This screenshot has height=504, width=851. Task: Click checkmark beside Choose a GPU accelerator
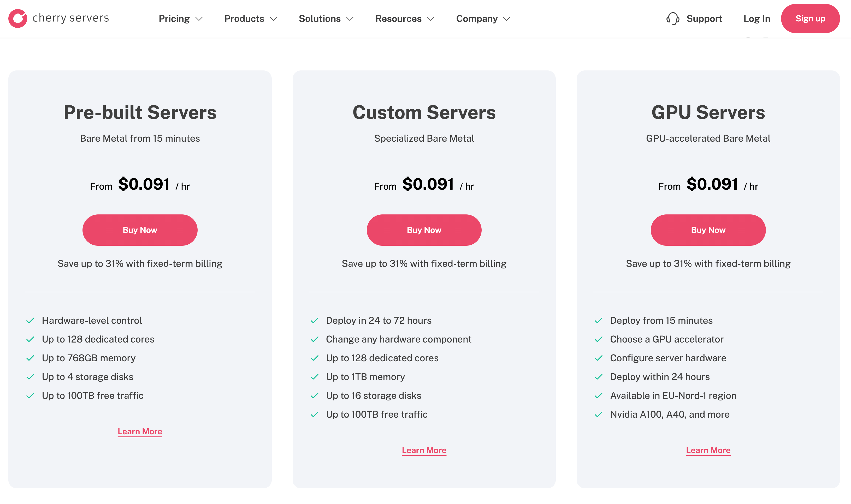click(x=599, y=339)
